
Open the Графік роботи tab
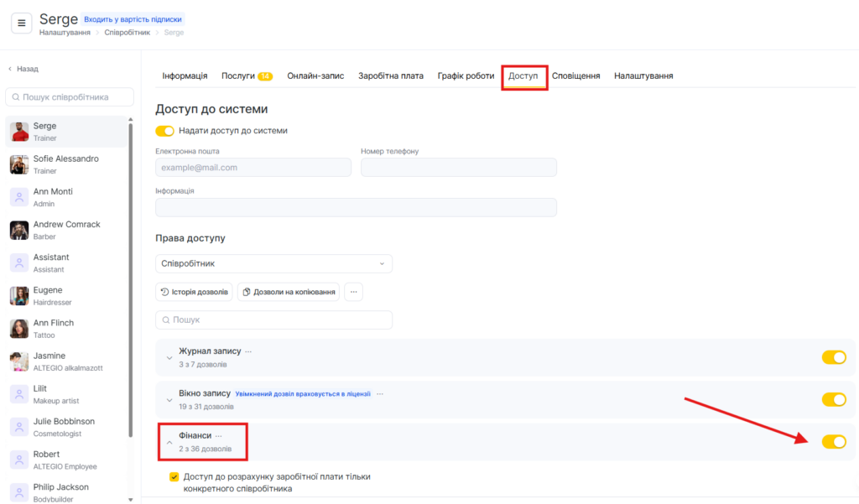click(466, 75)
